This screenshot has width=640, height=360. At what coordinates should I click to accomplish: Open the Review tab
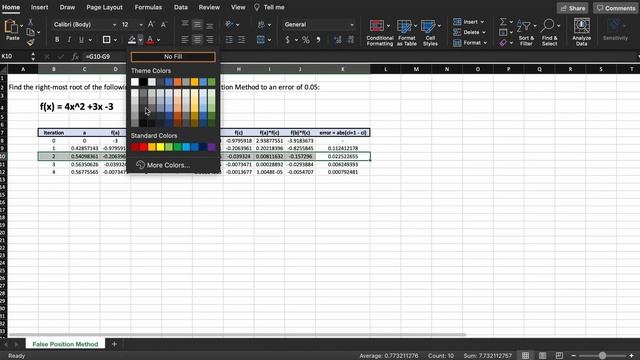209,7
